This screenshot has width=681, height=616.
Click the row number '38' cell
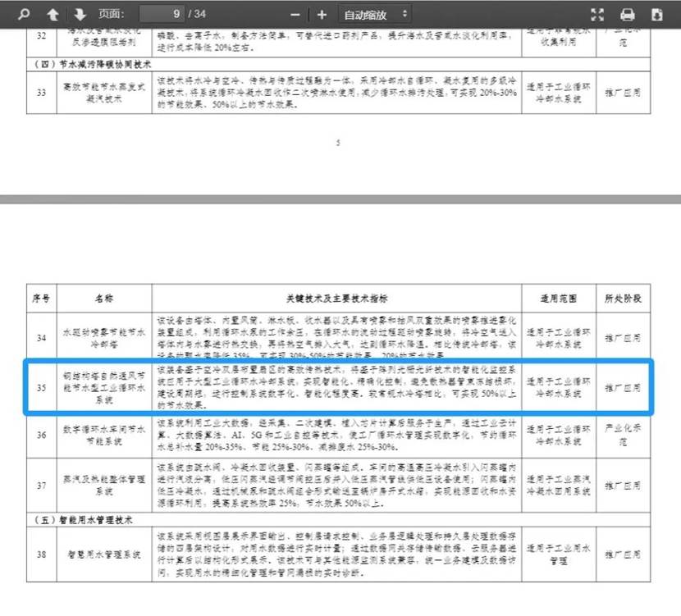(41, 554)
